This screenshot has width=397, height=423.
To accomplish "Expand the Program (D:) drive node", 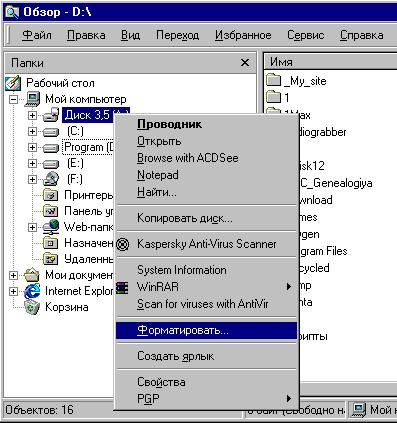I will click(x=32, y=147).
